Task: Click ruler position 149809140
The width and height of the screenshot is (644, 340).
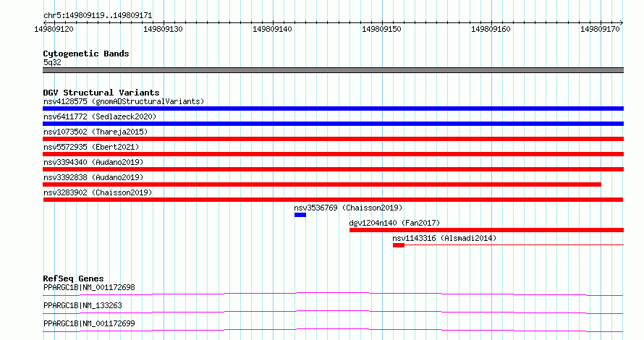Action: tap(272, 29)
